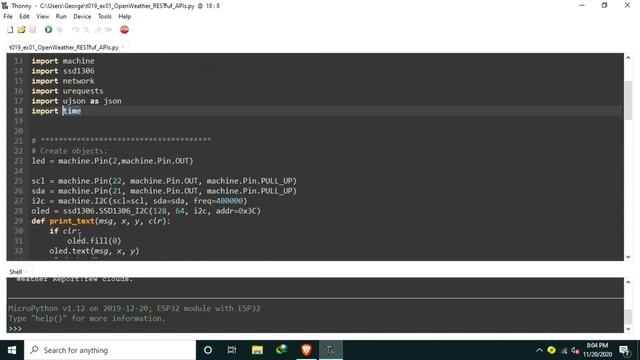Click the Resume debug icon

[109, 30]
